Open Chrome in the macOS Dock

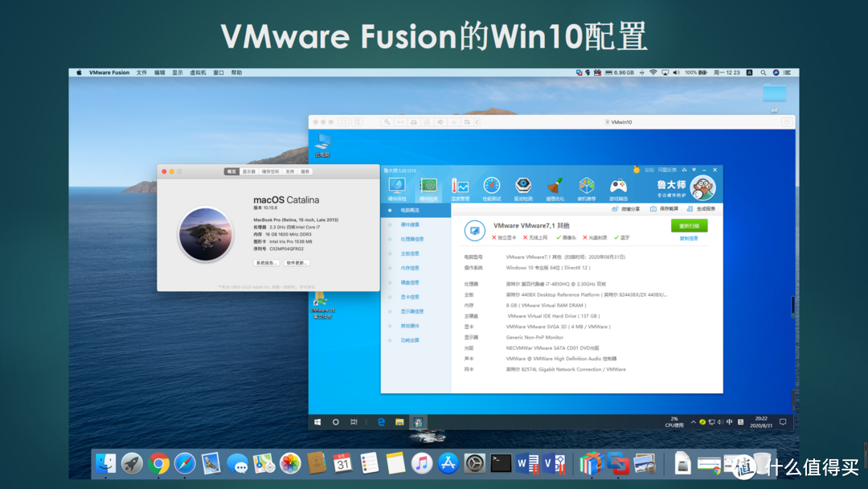point(158,463)
